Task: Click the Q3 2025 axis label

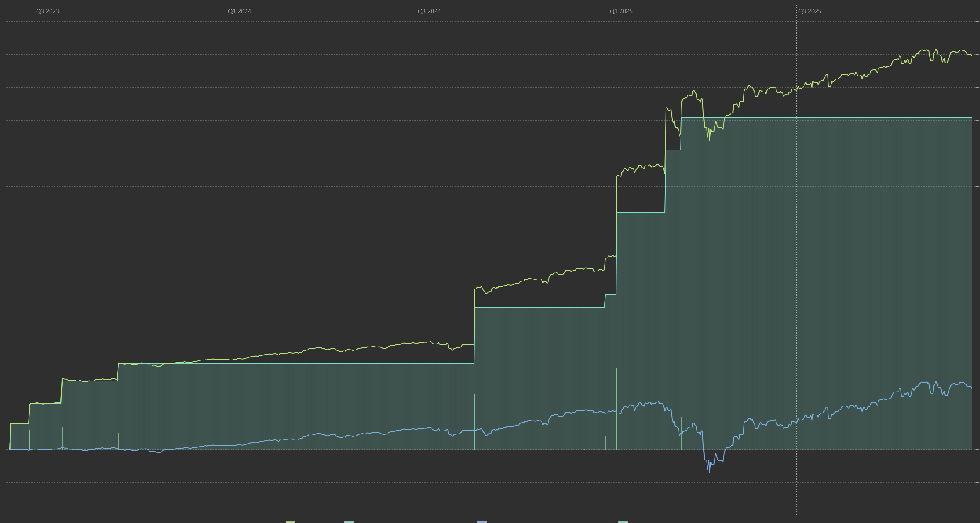Action: point(810,11)
